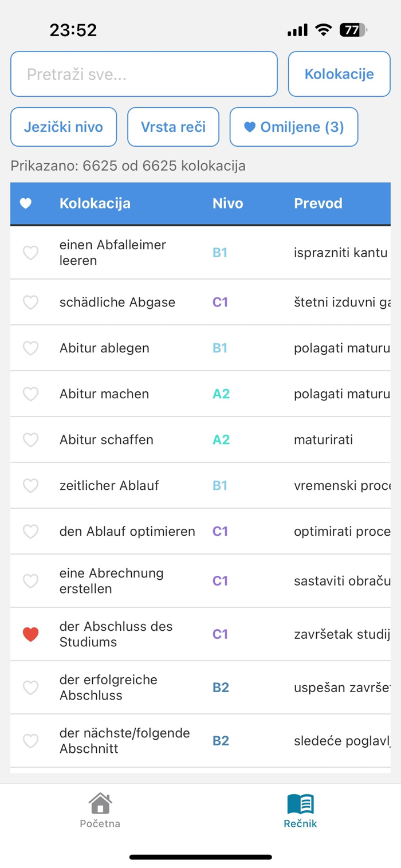The image size is (401, 868).
Task: Click the Kolokacija column header
Action: pyautogui.click(x=95, y=203)
